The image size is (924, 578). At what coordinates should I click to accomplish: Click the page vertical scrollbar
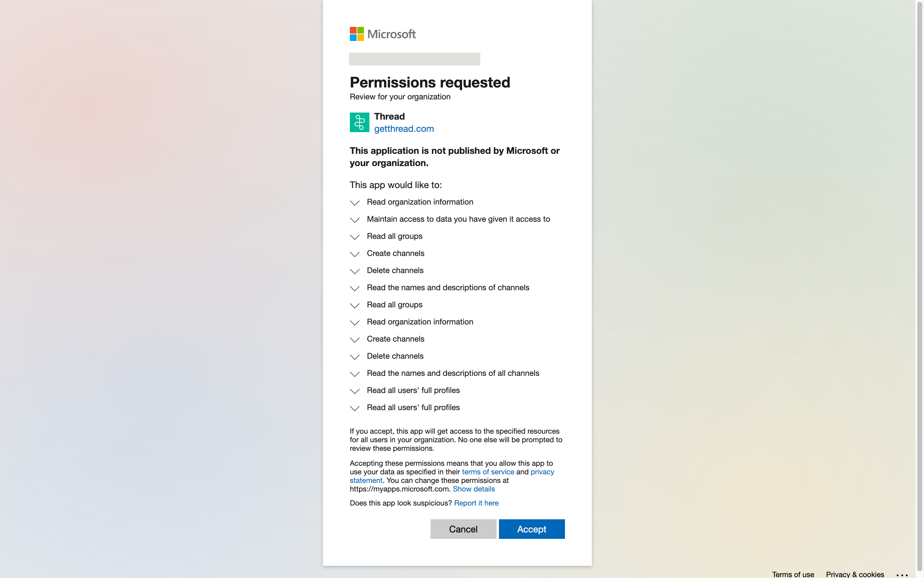[x=920, y=287]
